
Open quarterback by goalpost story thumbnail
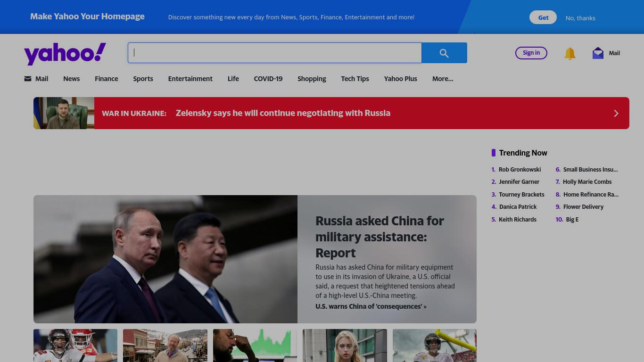coord(435,346)
